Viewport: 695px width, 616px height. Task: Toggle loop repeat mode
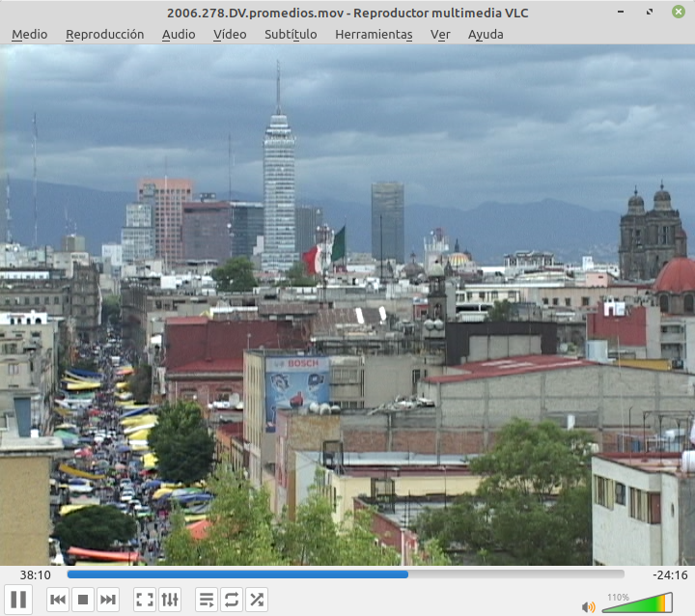(232, 600)
